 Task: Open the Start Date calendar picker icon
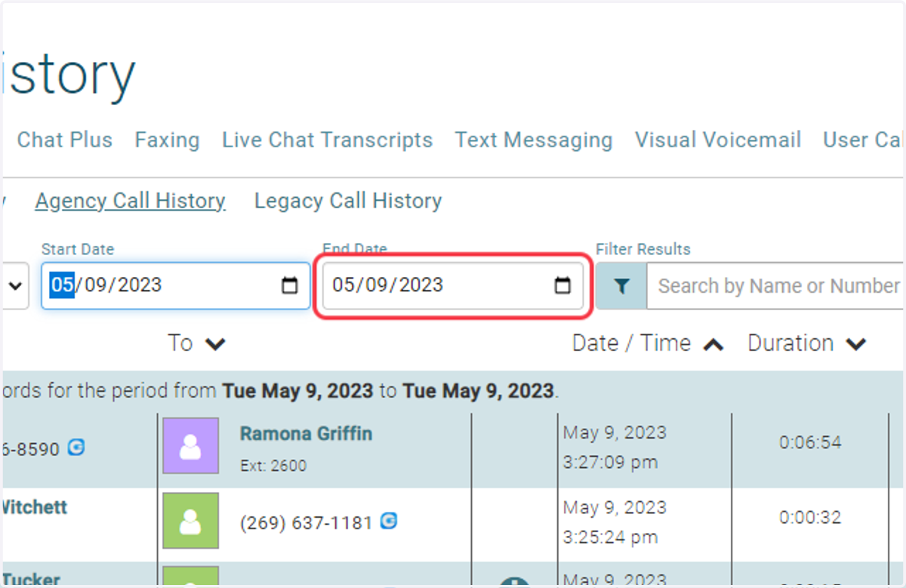point(290,285)
